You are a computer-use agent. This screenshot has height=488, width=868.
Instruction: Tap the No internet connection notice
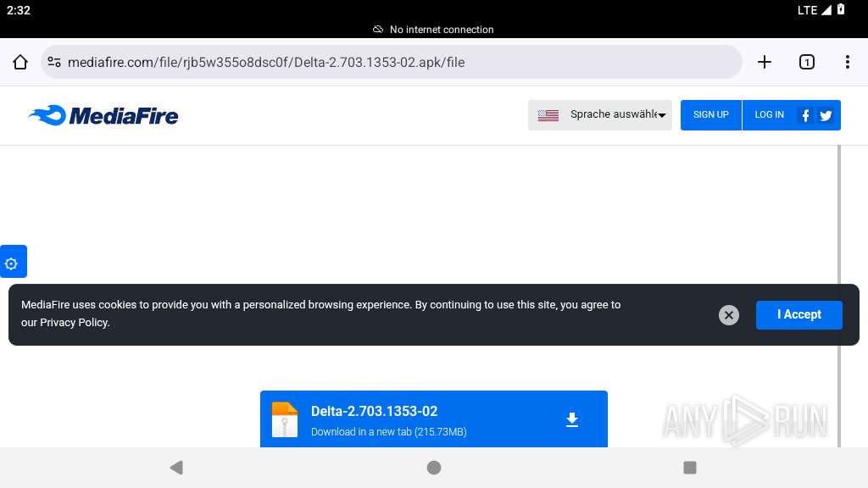click(433, 30)
